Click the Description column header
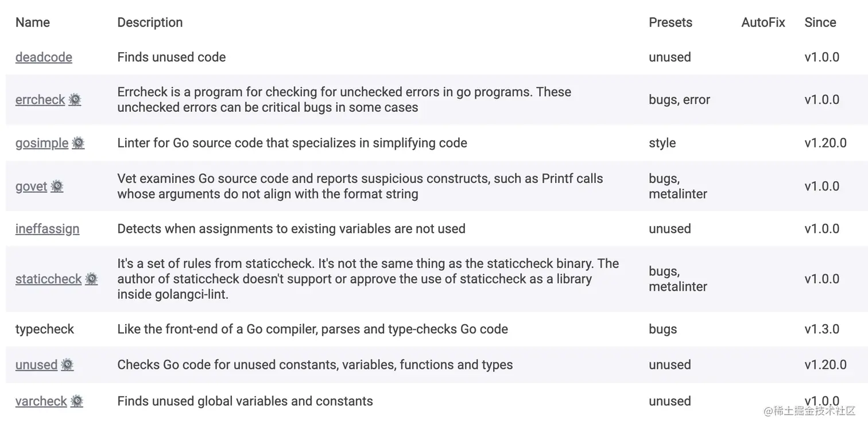 [150, 22]
